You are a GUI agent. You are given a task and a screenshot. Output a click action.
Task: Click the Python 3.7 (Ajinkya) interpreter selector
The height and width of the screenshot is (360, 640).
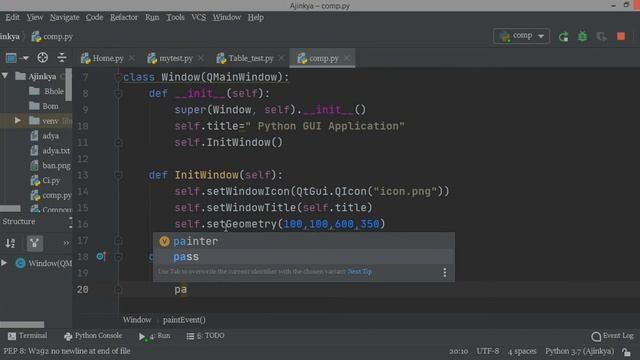pos(579,351)
